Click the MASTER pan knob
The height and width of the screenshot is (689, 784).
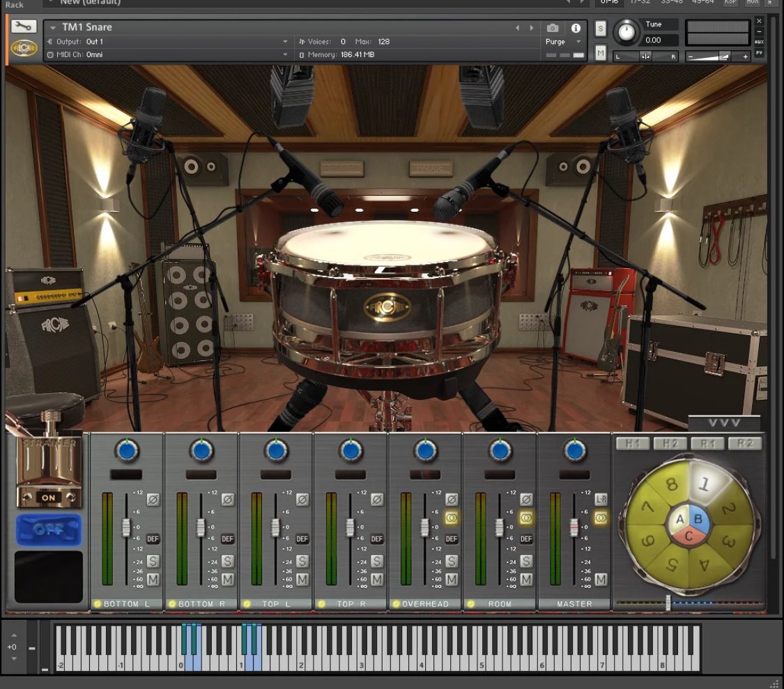coord(575,451)
